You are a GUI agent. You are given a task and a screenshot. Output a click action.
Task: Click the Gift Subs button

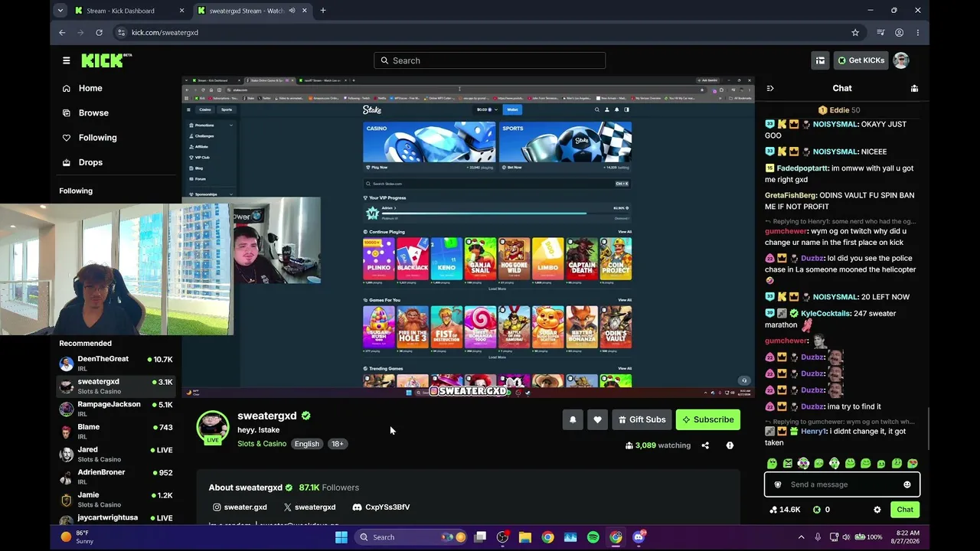tap(642, 419)
